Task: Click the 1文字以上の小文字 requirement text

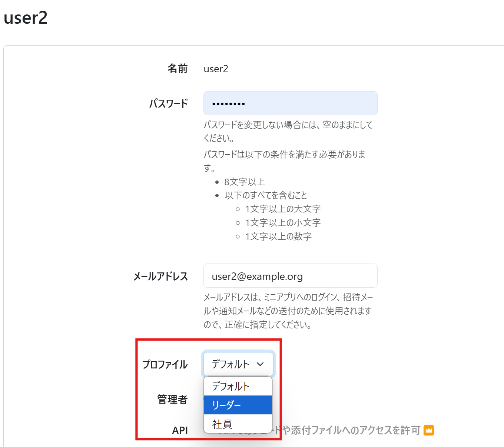Action: 283,223
